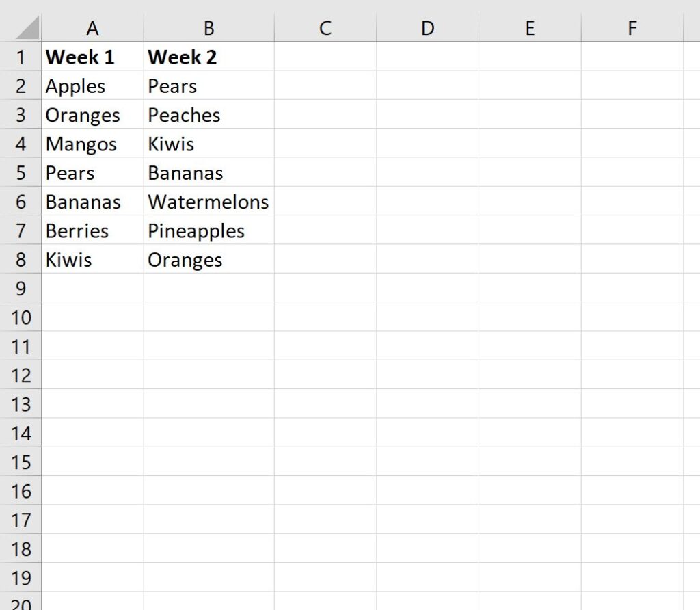Select column B by clicking its header
This screenshot has width=700, height=610.
[x=208, y=28]
